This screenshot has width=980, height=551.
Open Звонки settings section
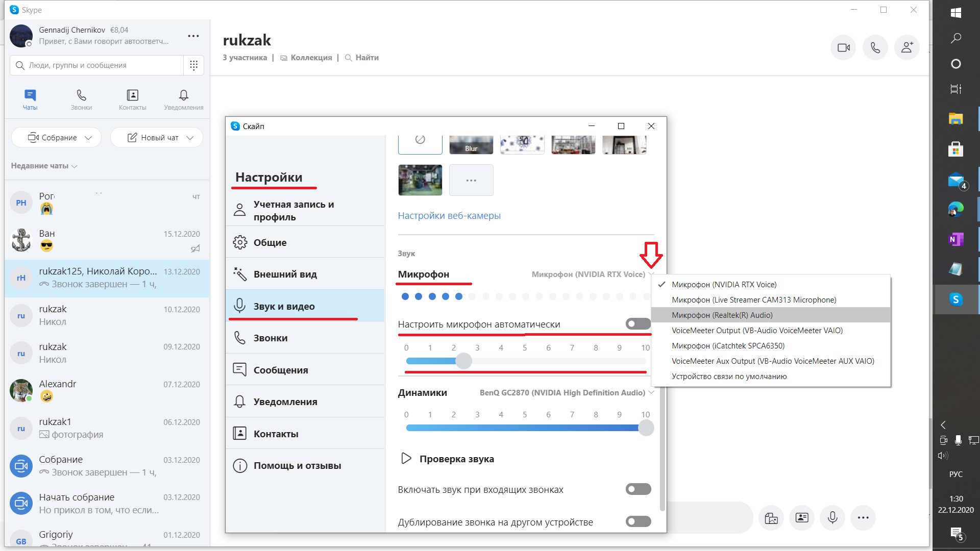305,338
